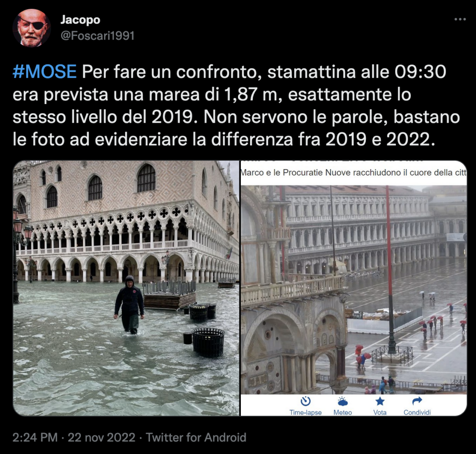This screenshot has height=454, width=476.
Task: Select the Time-lapse text label
Action: (x=305, y=413)
